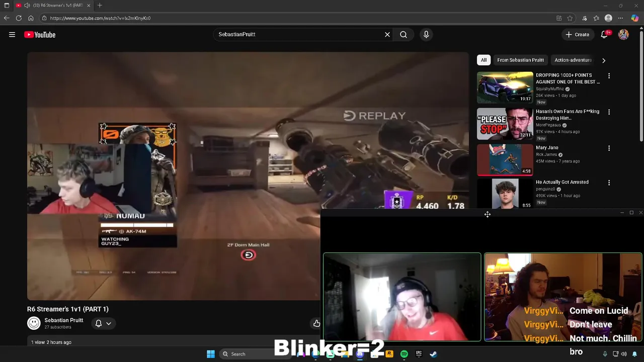Click the magnifier search button
644x362 pixels.
pos(404,35)
